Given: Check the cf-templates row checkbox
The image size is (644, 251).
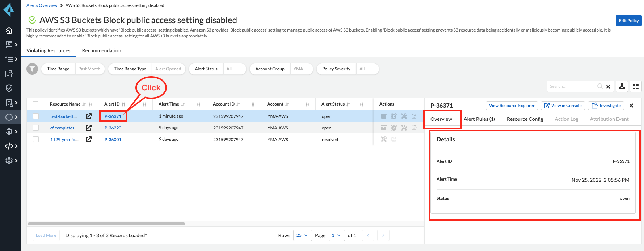Looking at the screenshot, I should (36, 128).
